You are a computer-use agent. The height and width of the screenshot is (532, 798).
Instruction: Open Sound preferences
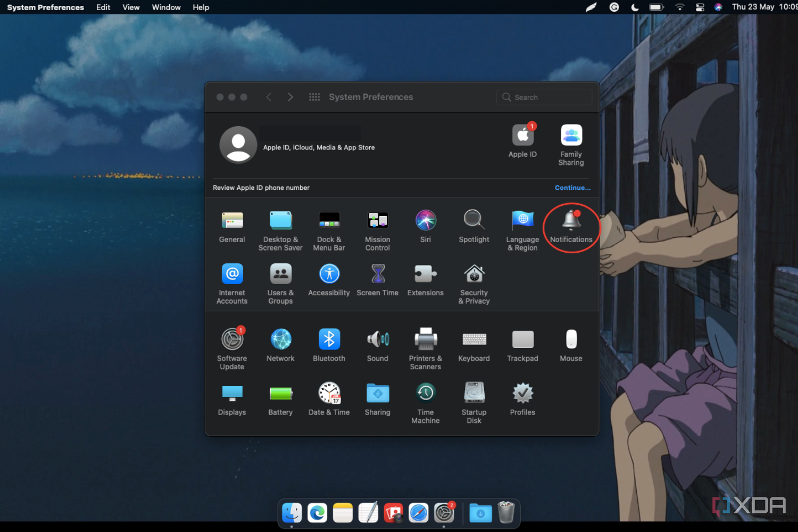point(378,339)
